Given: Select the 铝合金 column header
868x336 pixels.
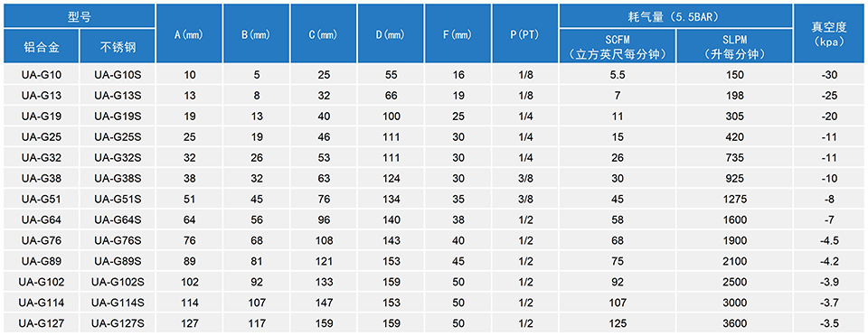Looking at the screenshot, I should pos(42,47).
